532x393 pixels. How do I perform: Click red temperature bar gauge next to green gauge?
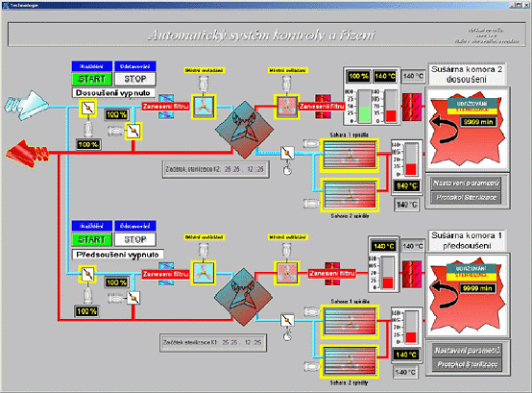(391, 107)
